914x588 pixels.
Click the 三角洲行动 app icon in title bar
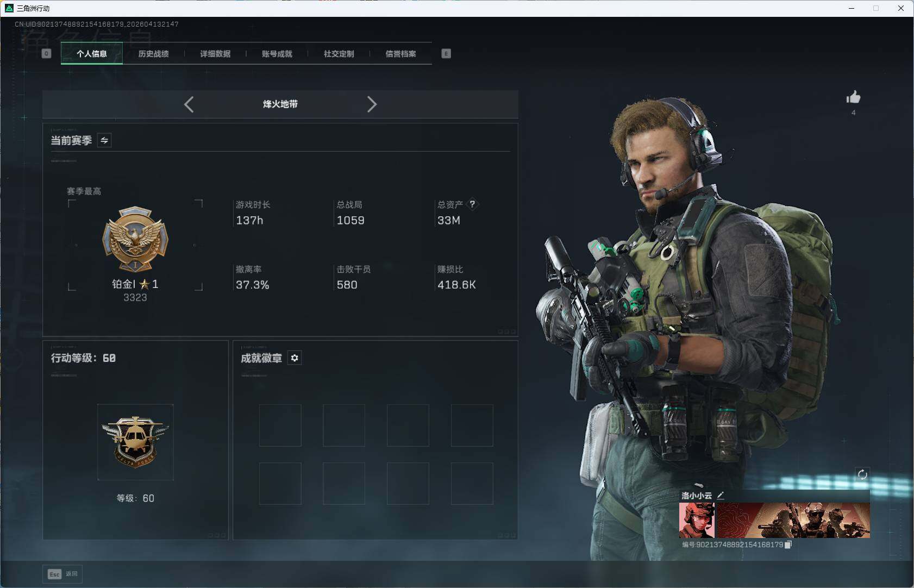pyautogui.click(x=9, y=8)
